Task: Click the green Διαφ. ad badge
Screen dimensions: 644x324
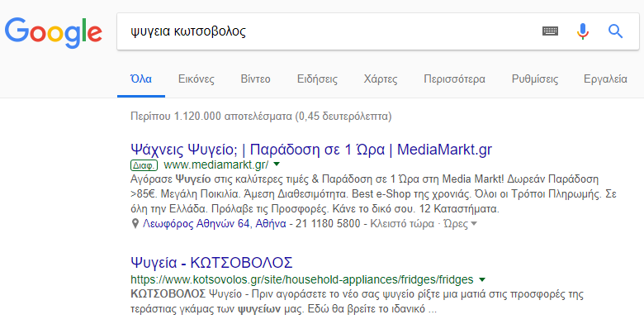Action: tap(144, 165)
